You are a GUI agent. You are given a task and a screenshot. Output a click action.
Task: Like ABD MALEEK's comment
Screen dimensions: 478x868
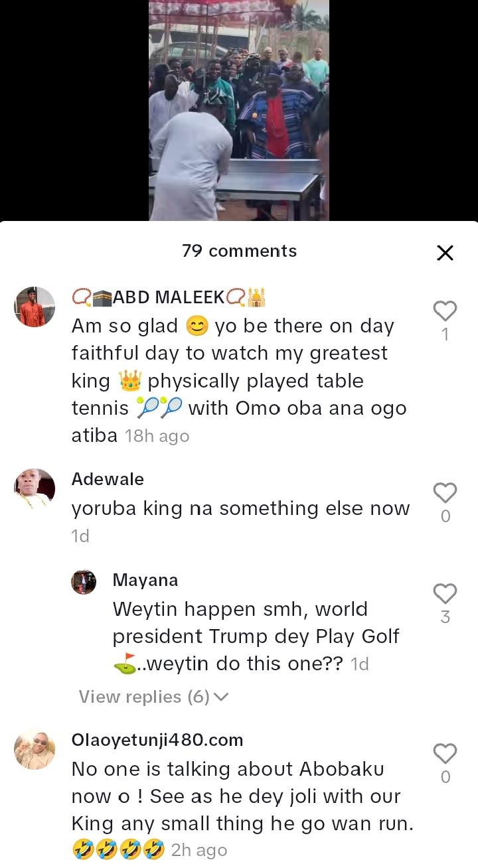click(x=445, y=311)
